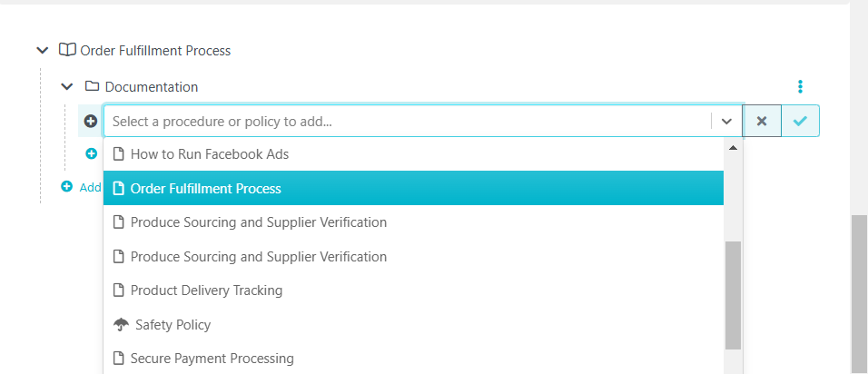Cancel adding with the X button
Screen dimensions: 868x374
point(762,121)
